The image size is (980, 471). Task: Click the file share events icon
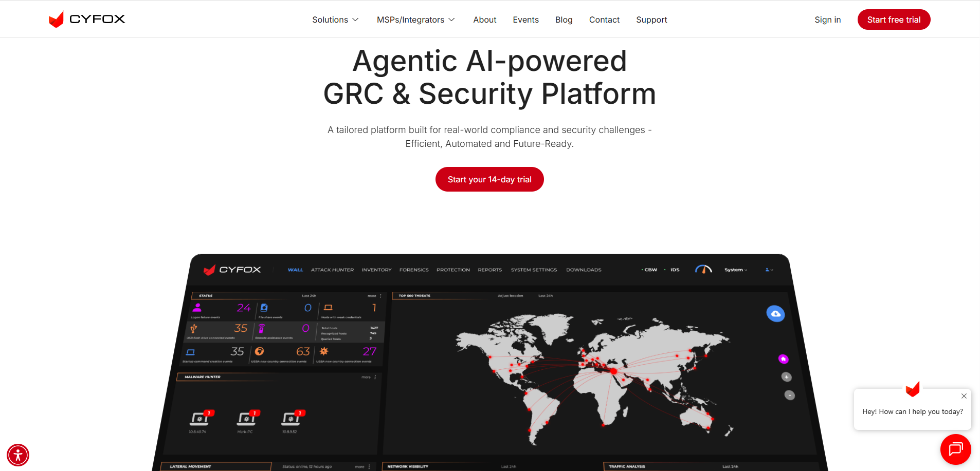click(264, 308)
